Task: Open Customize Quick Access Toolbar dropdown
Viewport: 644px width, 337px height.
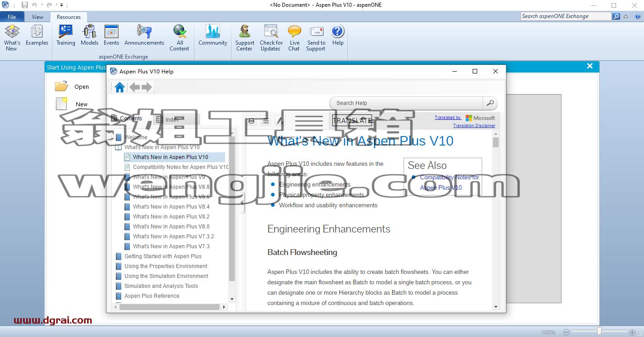Action: (x=62, y=5)
